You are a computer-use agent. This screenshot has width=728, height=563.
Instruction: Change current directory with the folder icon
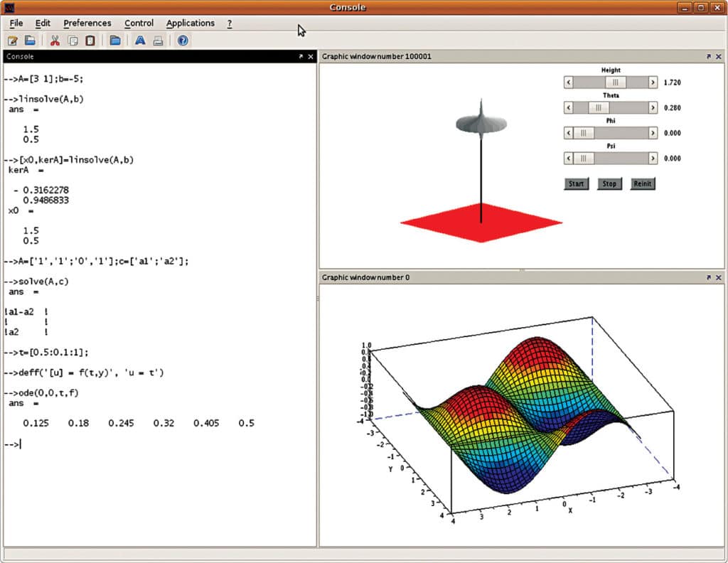[114, 41]
